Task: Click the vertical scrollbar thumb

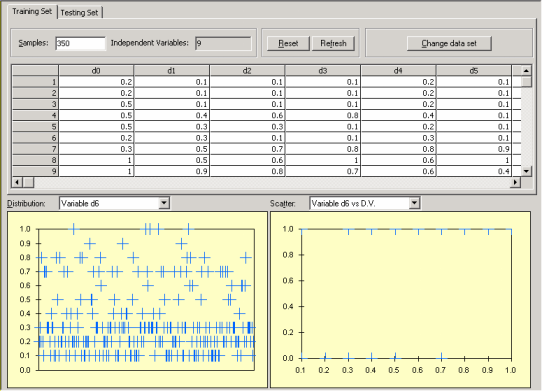Action: click(x=526, y=82)
